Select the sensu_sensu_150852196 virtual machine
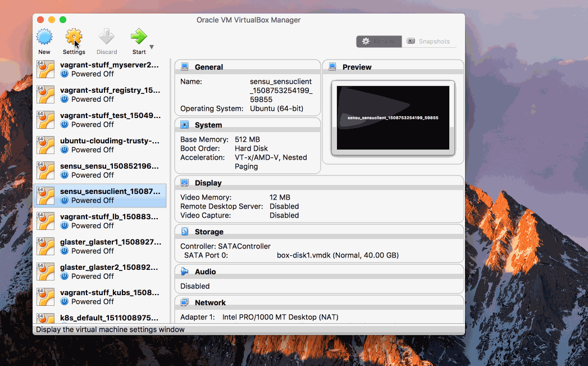The image size is (588, 366). click(x=100, y=170)
